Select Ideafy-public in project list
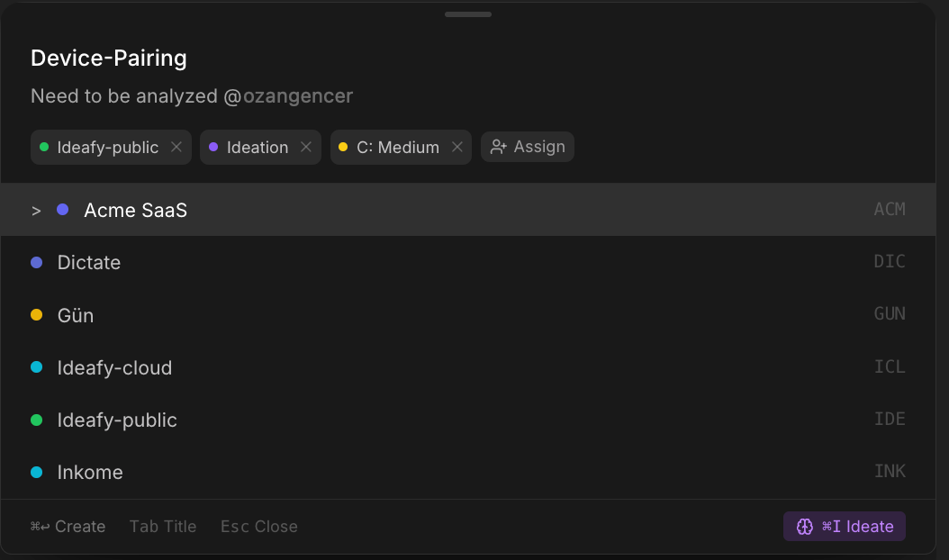949x560 pixels. [117, 420]
